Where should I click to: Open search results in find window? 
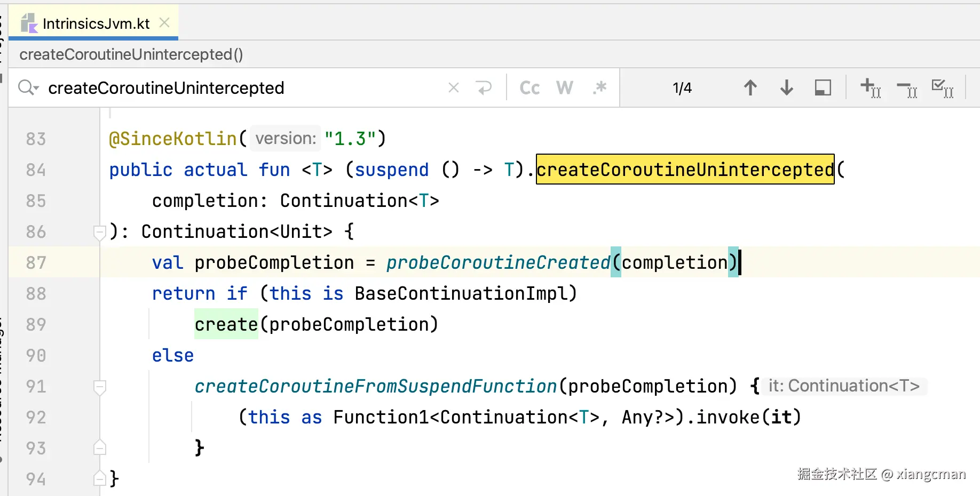[x=823, y=87]
